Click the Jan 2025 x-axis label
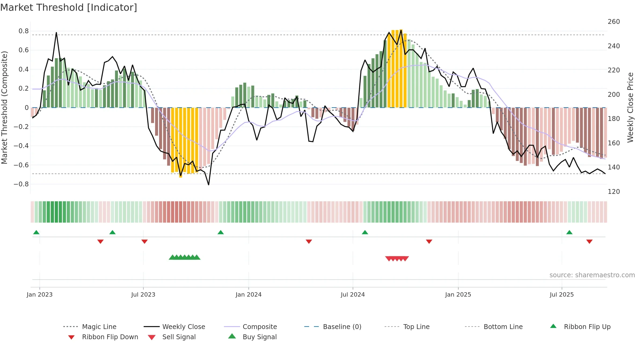This screenshot has width=644, height=362. pyautogui.click(x=458, y=294)
